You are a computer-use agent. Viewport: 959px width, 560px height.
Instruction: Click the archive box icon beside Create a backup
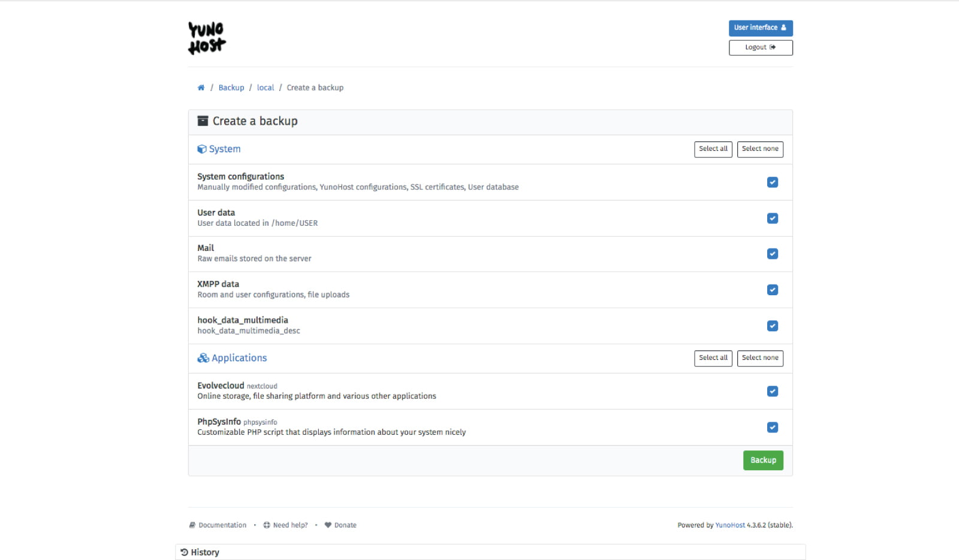coord(203,120)
